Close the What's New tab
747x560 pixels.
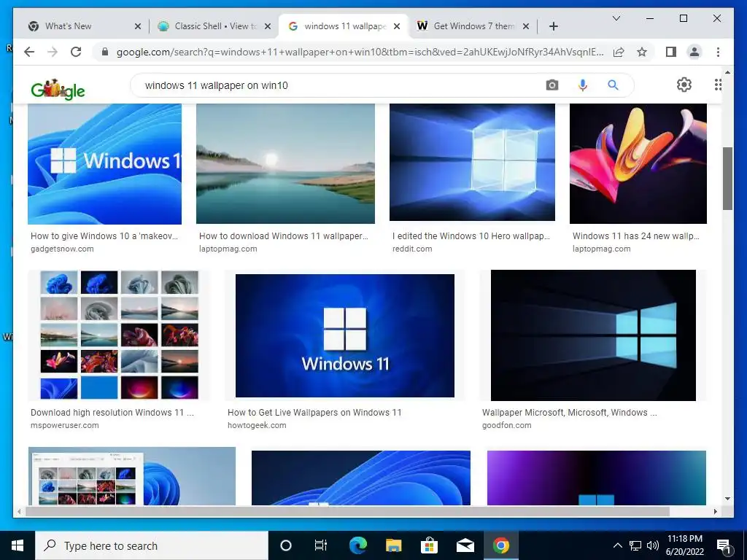tap(138, 26)
